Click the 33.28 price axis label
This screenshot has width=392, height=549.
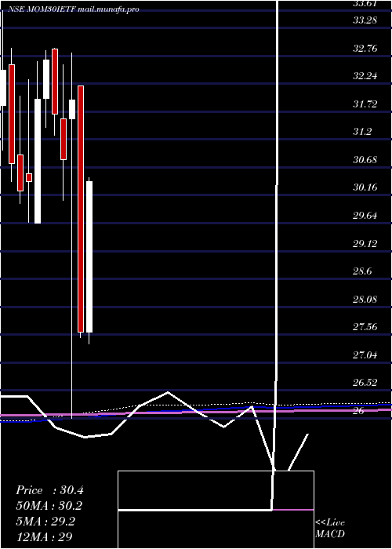click(x=365, y=20)
